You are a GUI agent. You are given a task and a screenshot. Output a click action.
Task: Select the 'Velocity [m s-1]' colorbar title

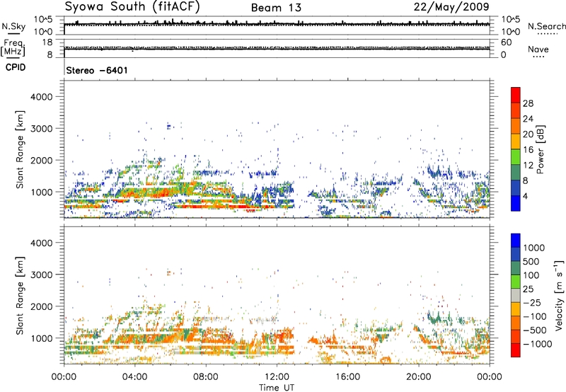click(x=558, y=295)
